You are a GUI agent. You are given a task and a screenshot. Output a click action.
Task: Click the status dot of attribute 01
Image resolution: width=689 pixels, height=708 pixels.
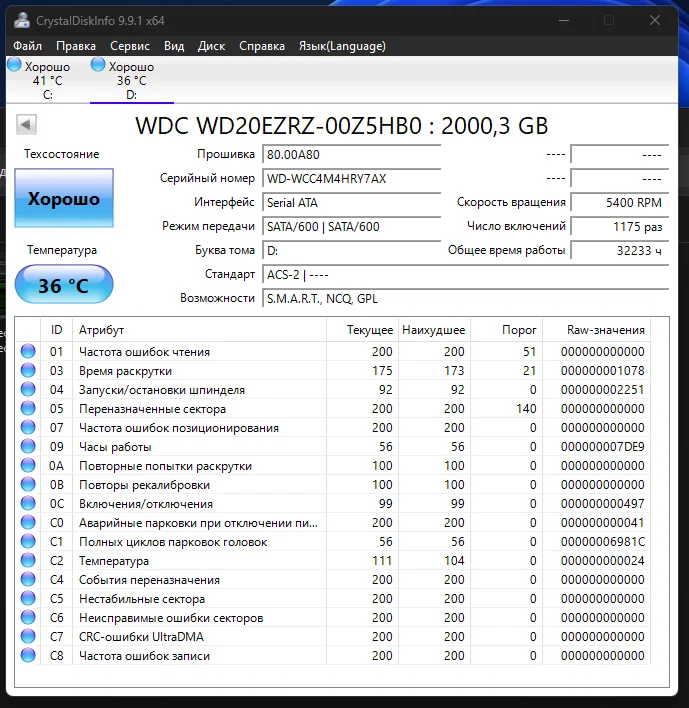coord(28,351)
